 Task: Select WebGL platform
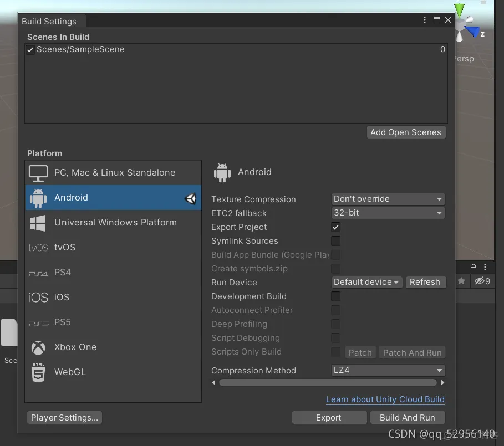(x=113, y=372)
